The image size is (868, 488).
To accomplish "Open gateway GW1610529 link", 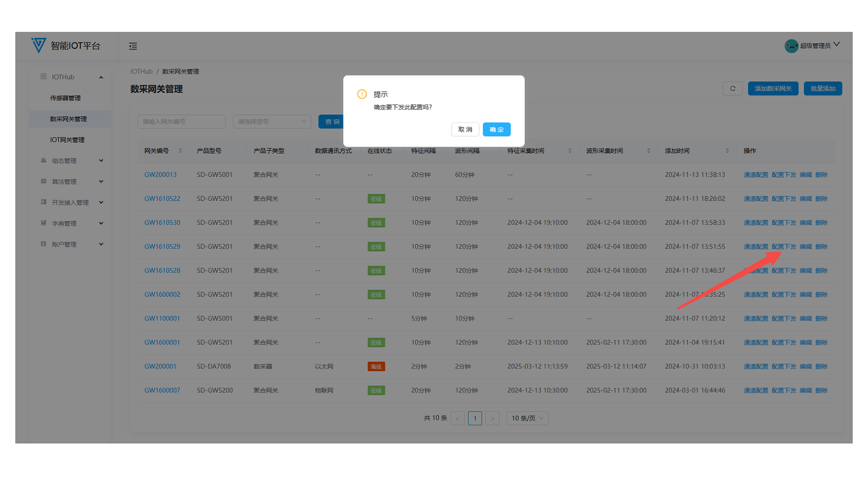I will pyautogui.click(x=162, y=247).
